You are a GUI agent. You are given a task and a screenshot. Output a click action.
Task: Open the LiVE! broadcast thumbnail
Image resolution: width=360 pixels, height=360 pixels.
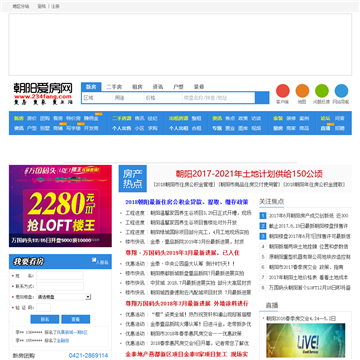tap(306, 340)
